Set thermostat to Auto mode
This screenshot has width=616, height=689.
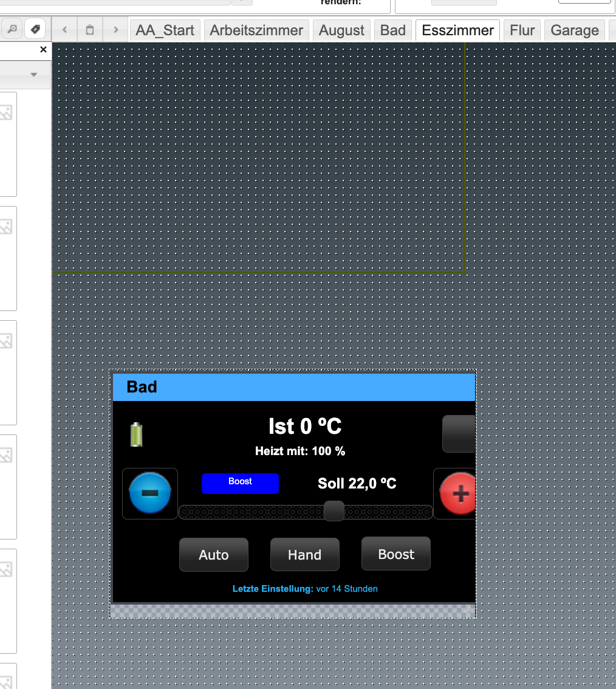tap(214, 555)
